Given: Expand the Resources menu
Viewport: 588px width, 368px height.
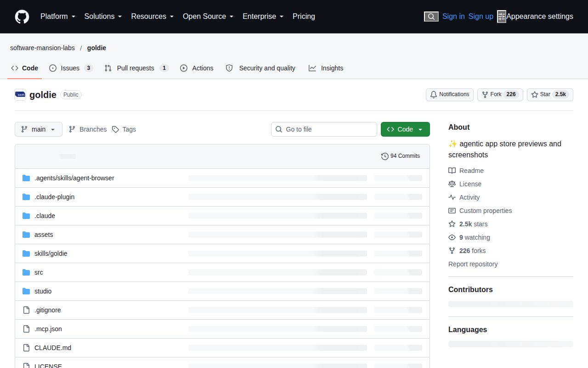Looking at the screenshot, I should pyautogui.click(x=153, y=17).
